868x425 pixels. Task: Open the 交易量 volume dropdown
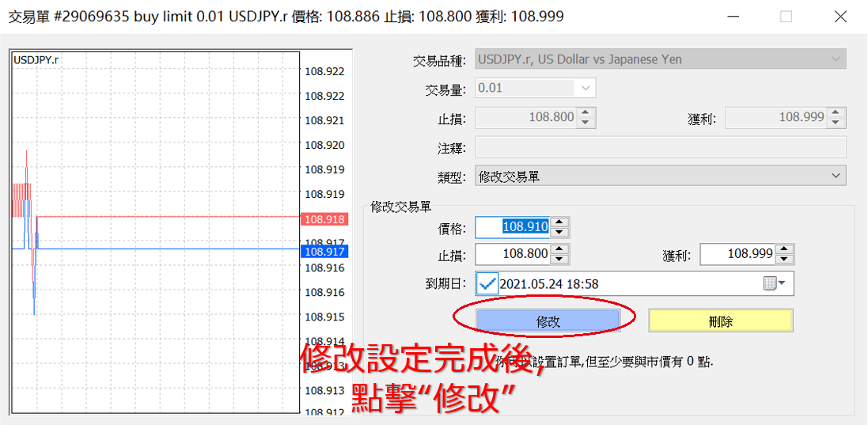pos(535,88)
